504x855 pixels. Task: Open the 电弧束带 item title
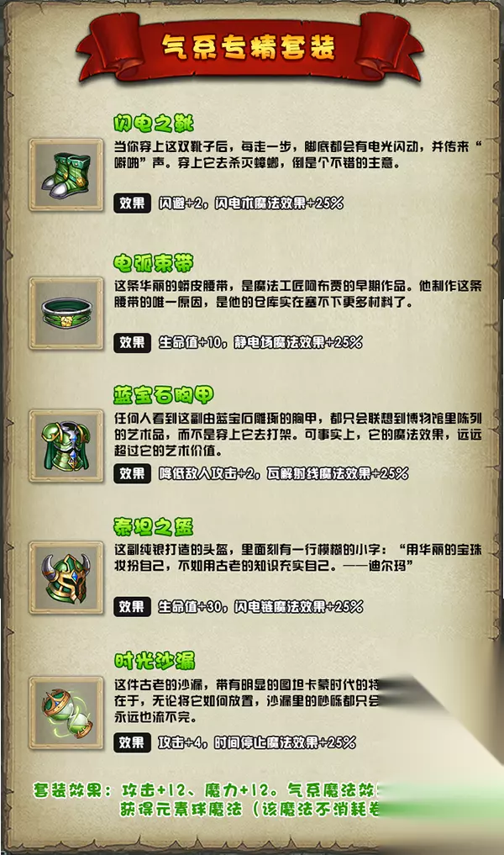(153, 263)
